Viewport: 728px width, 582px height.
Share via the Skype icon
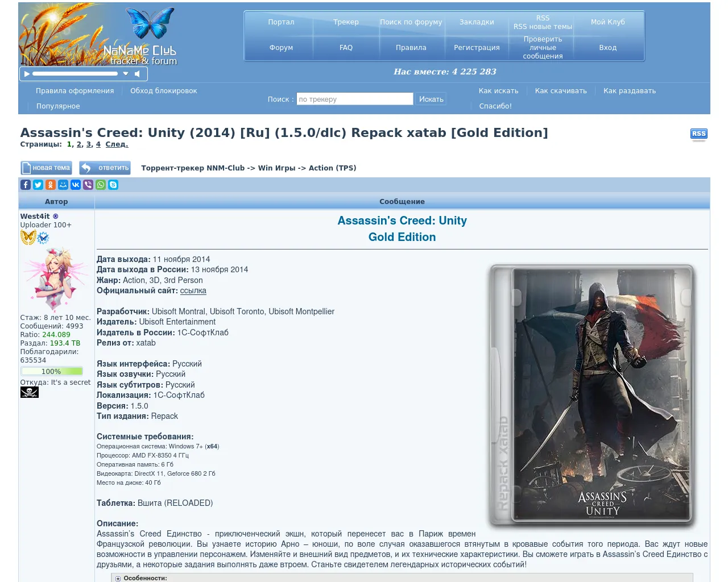(x=113, y=185)
